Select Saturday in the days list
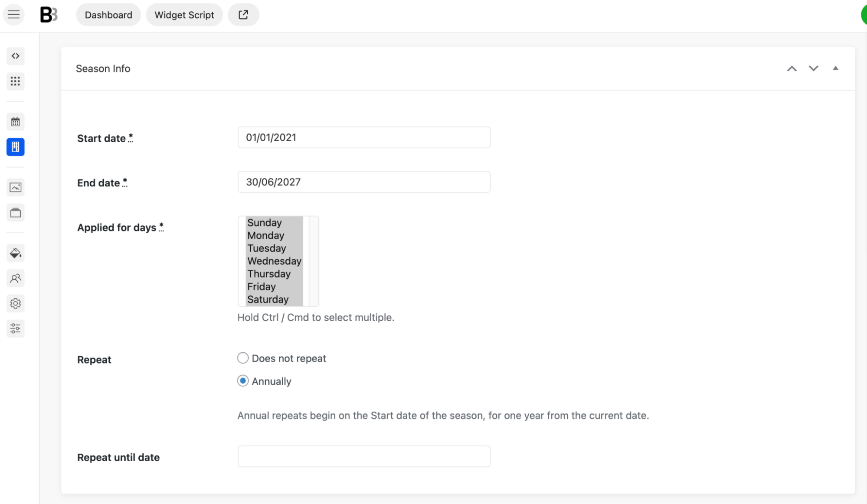 click(x=274, y=299)
